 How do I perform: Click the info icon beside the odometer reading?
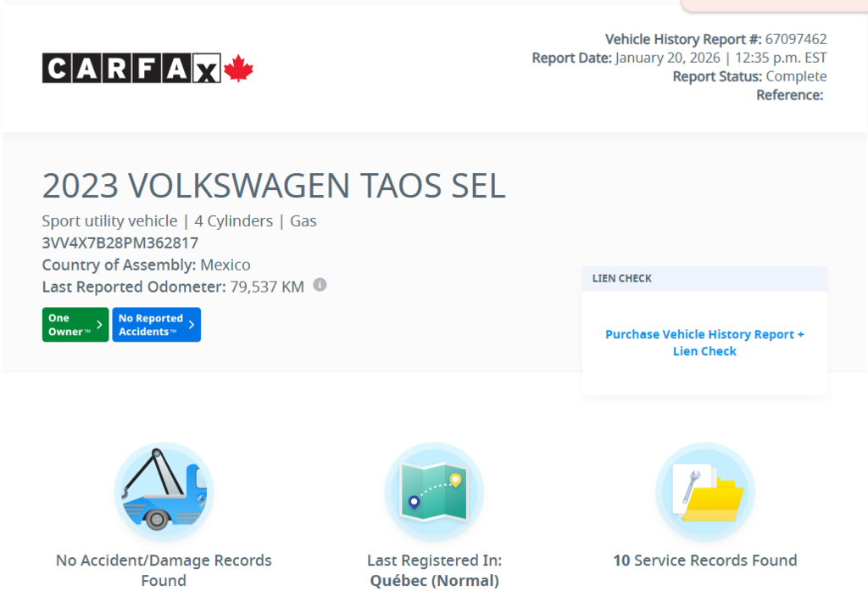click(320, 286)
